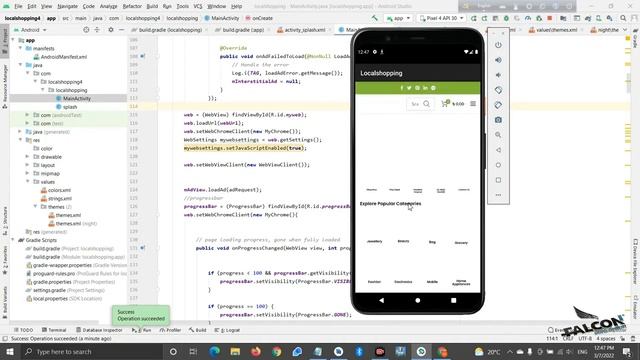Rotate the emulator left
The image size is (640, 360).
(498, 90)
